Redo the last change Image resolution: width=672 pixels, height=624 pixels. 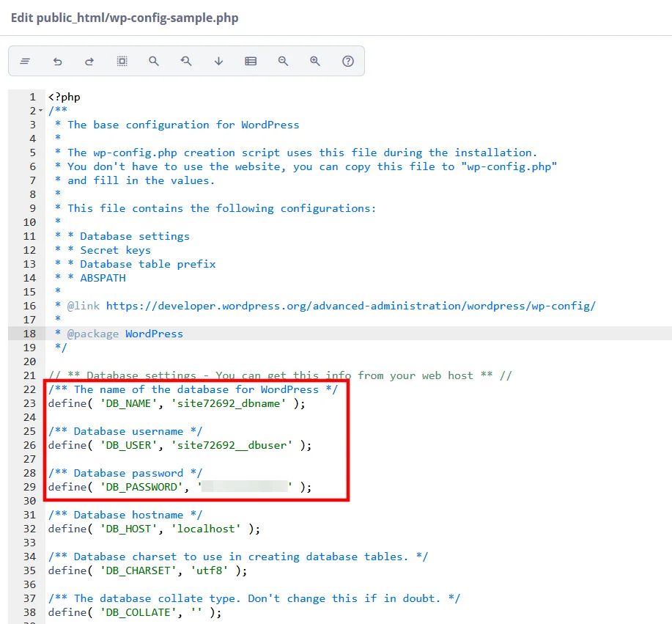click(x=89, y=61)
